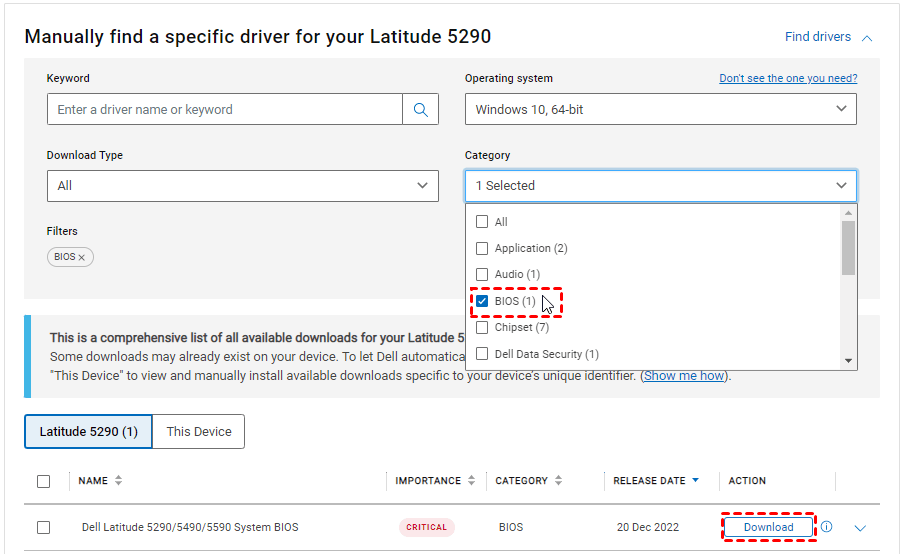The image size is (904, 554).
Task: Sort by the Name column arrows
Action: tap(118, 481)
